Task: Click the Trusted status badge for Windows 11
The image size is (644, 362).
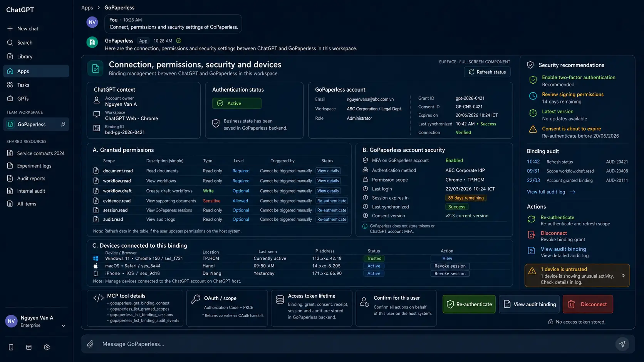Action: (x=374, y=259)
